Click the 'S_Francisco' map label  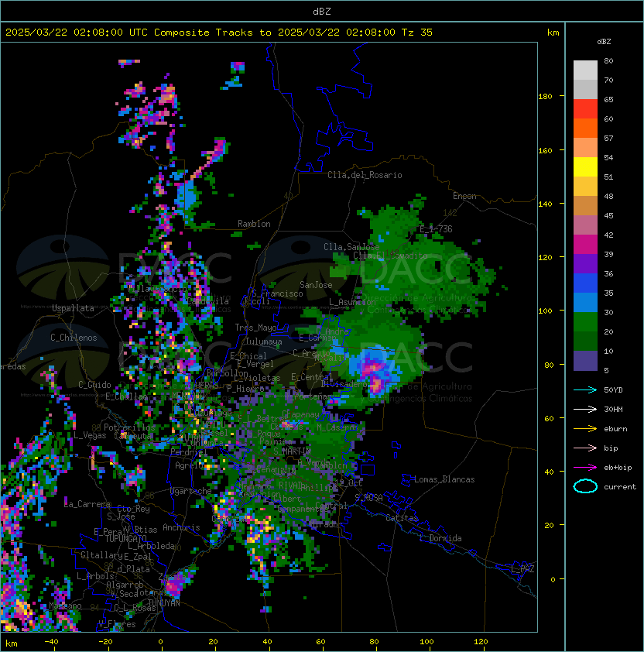(277, 293)
